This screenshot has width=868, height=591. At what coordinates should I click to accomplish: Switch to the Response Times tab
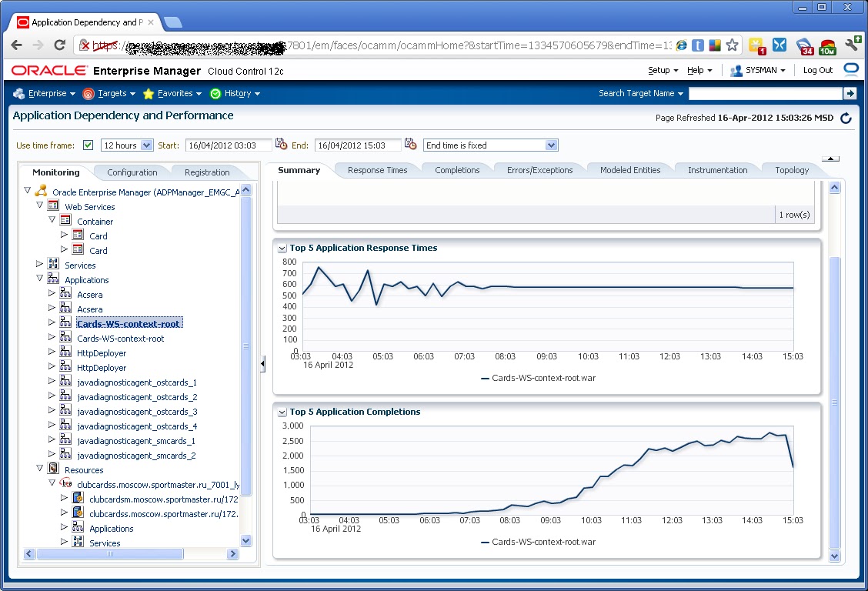378,170
